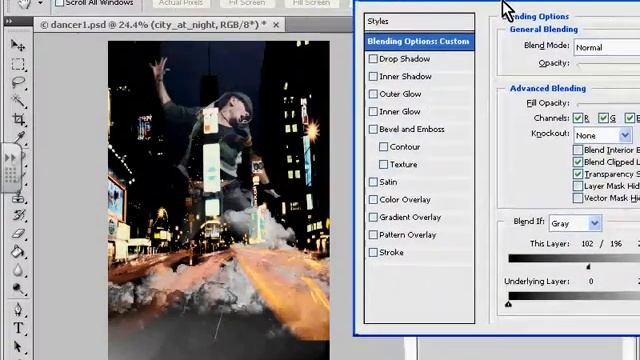The height and width of the screenshot is (360, 640).
Task: Toggle the G channel checkbox
Action: point(603,118)
